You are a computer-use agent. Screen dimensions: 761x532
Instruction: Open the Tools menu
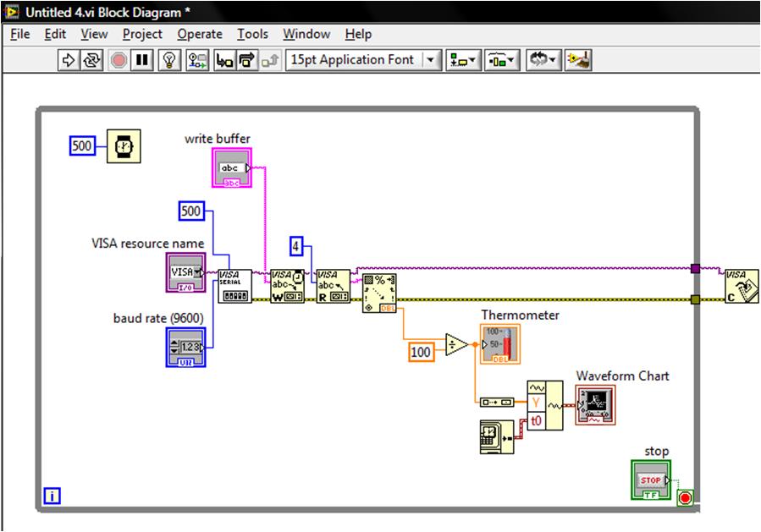[x=252, y=34]
